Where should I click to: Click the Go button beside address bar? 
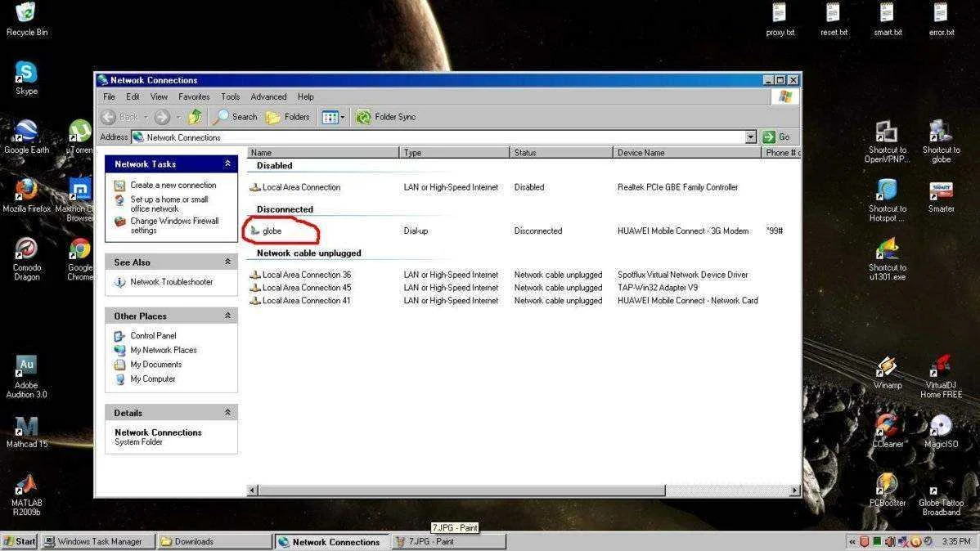tap(777, 137)
